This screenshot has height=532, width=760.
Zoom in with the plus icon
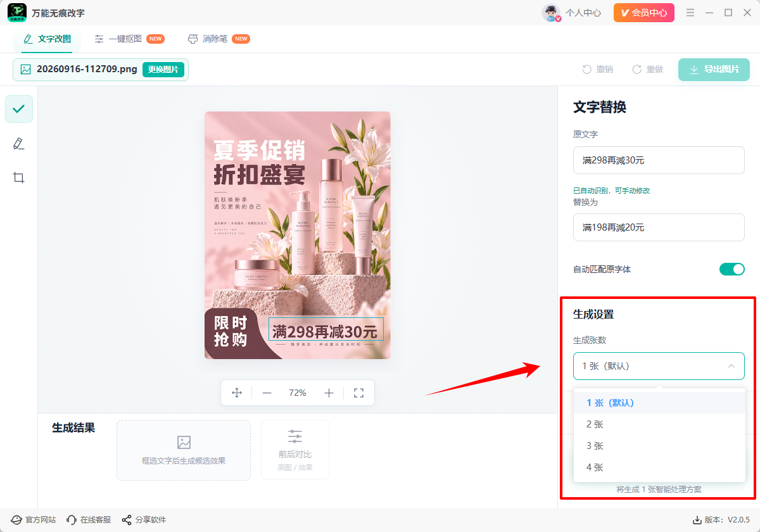329,393
